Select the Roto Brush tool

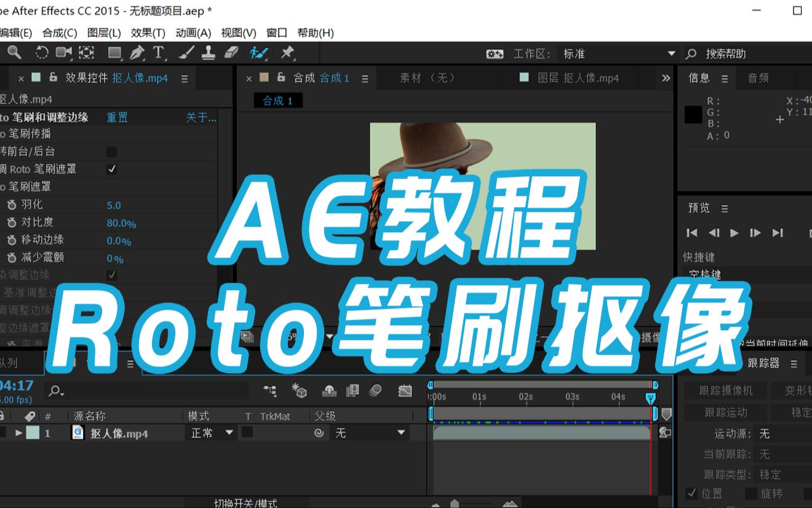point(258,54)
